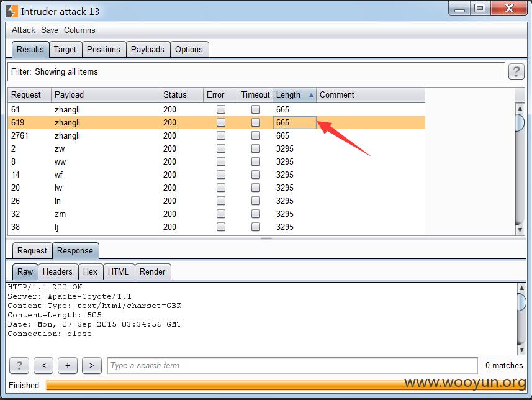Select the HTML view tab
This screenshot has height=400, width=532.
click(119, 271)
